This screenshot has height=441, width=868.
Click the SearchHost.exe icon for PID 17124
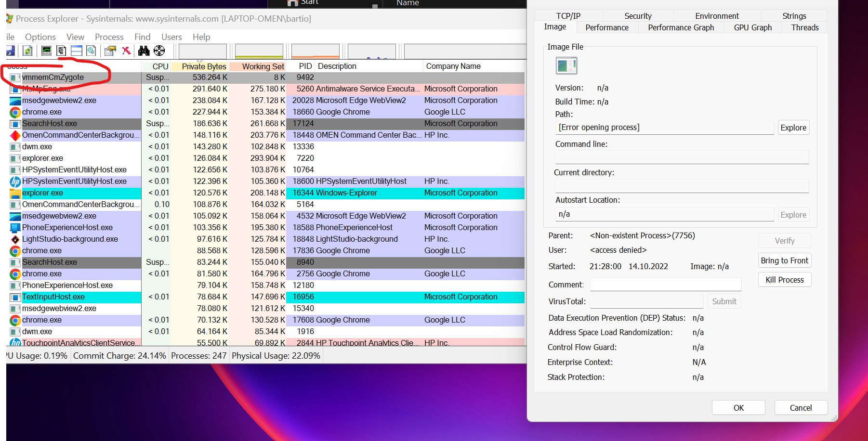[15, 124]
